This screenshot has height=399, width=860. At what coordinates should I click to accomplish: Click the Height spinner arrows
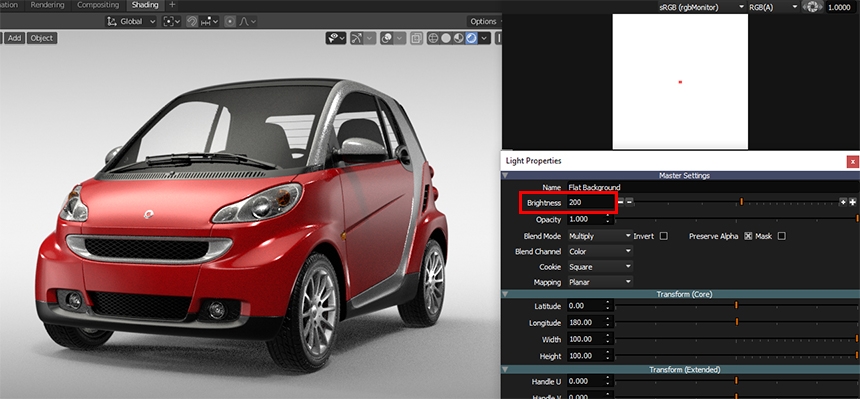(x=608, y=356)
